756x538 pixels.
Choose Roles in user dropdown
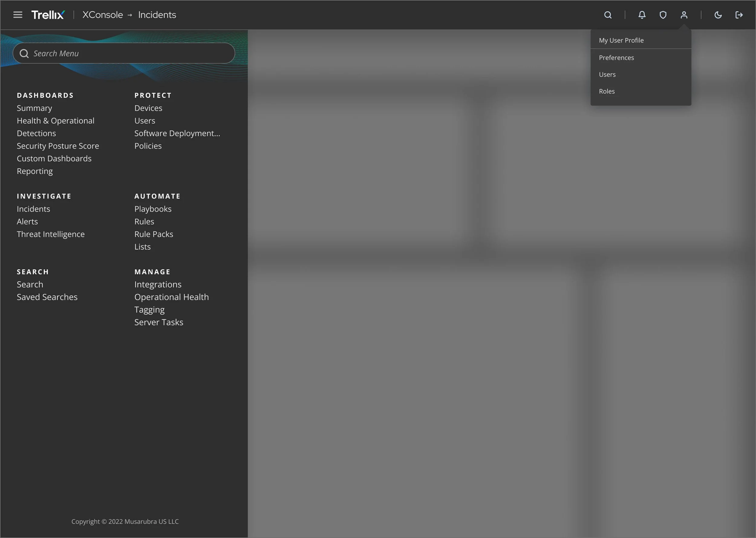coord(606,91)
